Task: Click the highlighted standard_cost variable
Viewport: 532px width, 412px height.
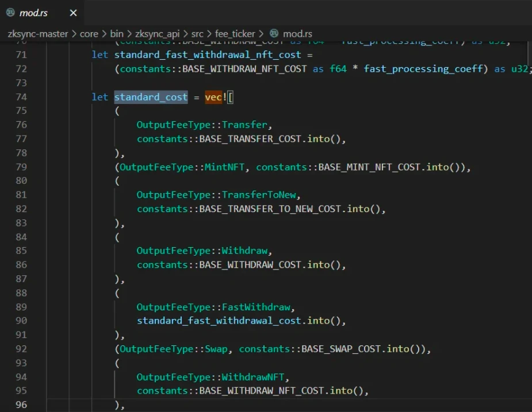Action: [x=151, y=97]
